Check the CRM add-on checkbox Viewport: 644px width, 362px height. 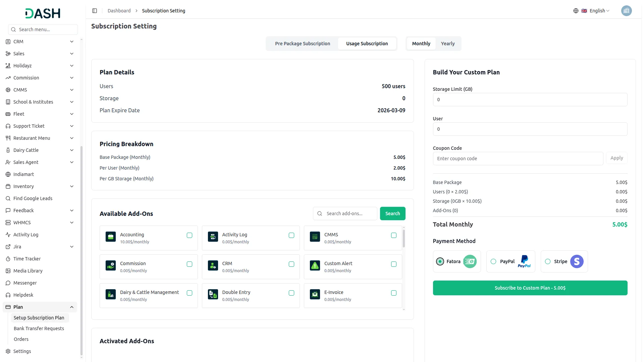[291, 264]
